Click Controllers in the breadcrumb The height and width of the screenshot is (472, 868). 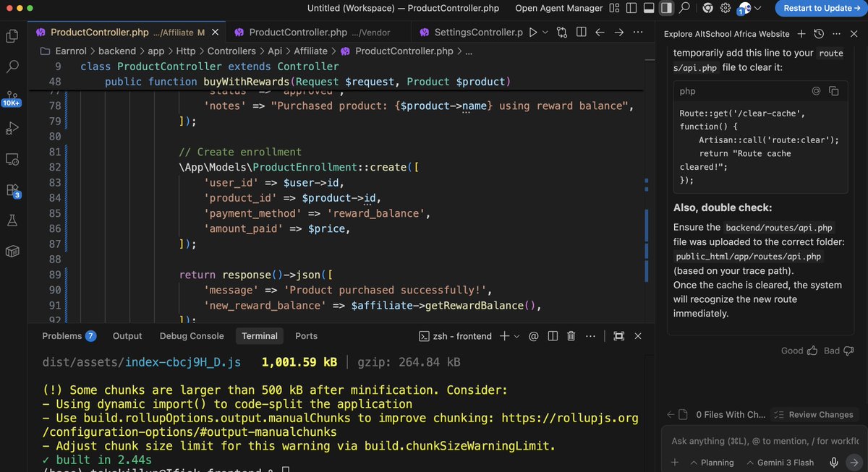coord(231,51)
